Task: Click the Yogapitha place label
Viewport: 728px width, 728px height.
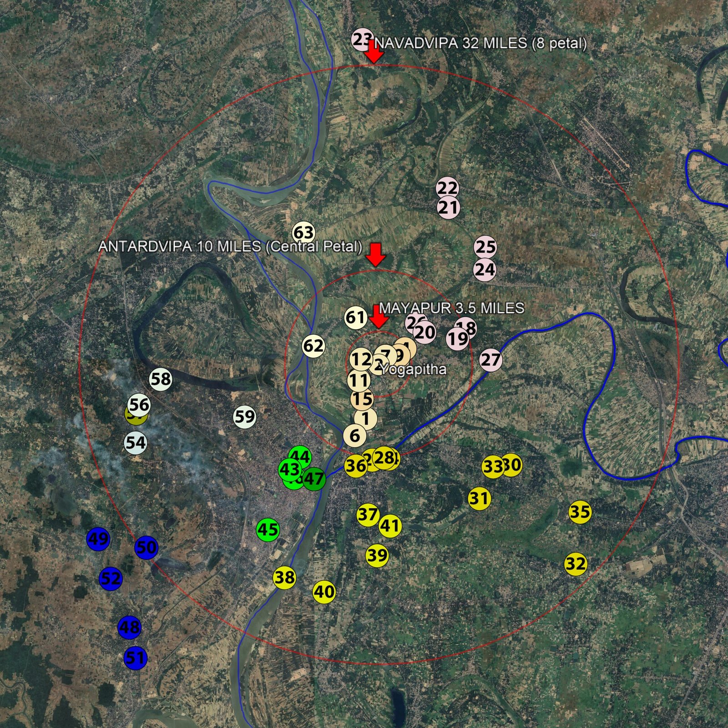Action: [x=414, y=369]
